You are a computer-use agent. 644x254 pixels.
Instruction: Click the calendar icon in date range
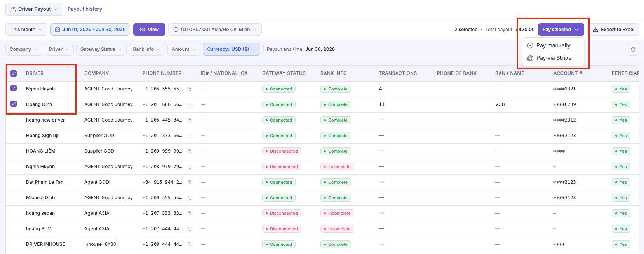click(57, 30)
